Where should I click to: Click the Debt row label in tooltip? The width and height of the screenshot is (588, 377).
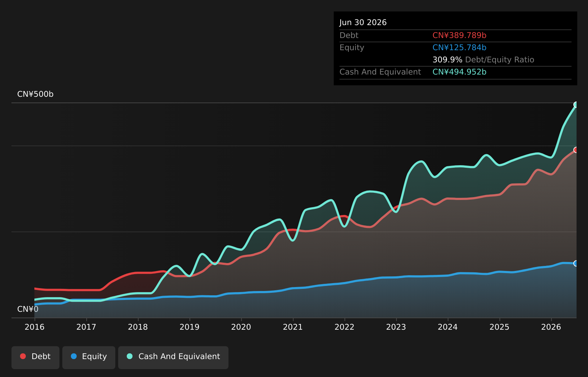(x=349, y=35)
